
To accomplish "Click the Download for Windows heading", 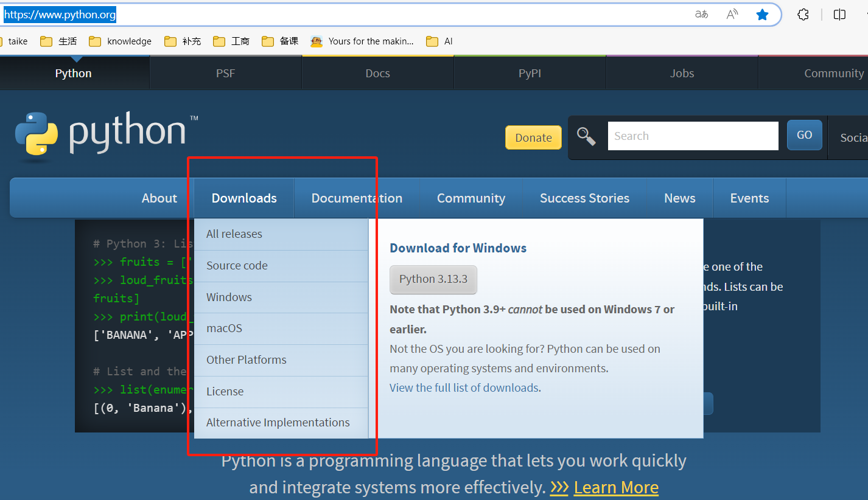I will [x=458, y=248].
